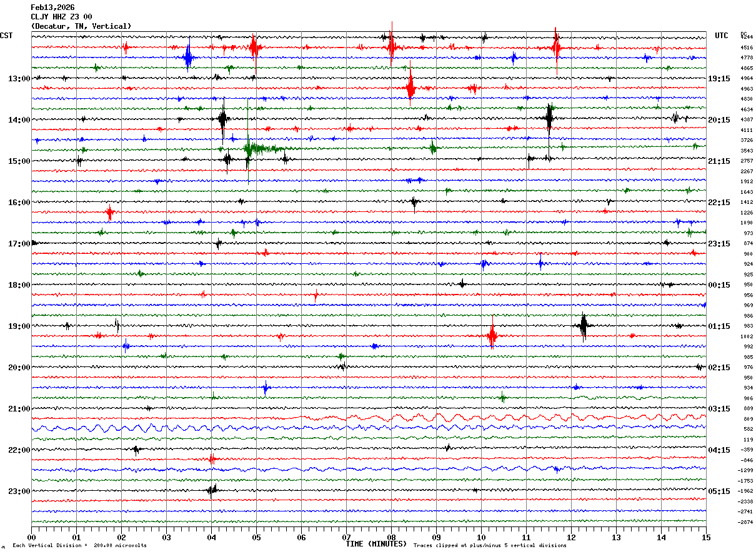
Task: Click the TIME (MINUTES) axis title
Action: tap(377, 544)
